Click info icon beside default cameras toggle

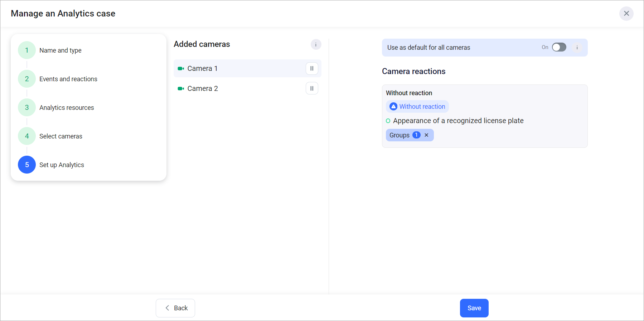pyautogui.click(x=577, y=48)
